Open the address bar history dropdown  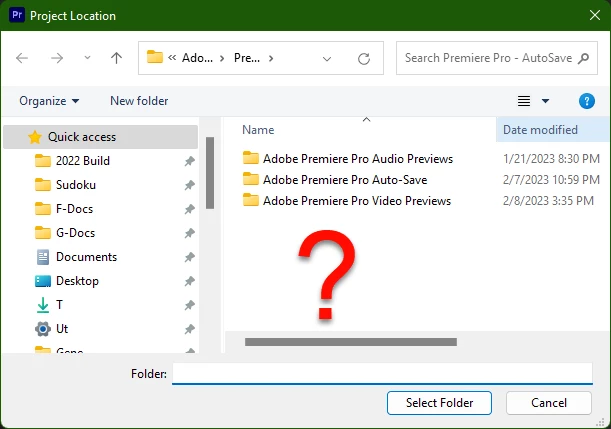(327, 59)
